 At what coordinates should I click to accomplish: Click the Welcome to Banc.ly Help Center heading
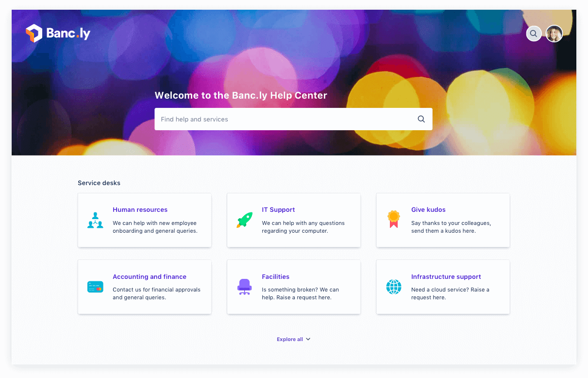pos(241,95)
